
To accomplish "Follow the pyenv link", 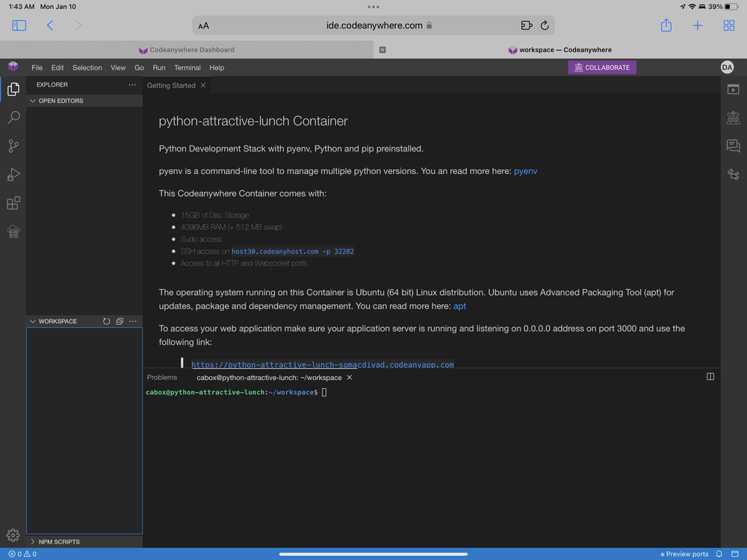I will pos(525,171).
